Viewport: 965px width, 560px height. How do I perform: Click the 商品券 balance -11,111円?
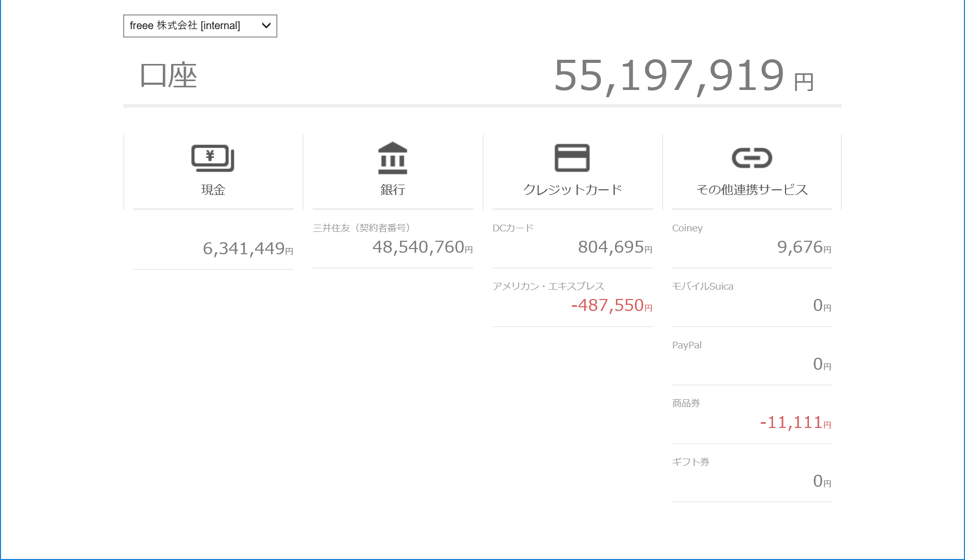(x=795, y=422)
